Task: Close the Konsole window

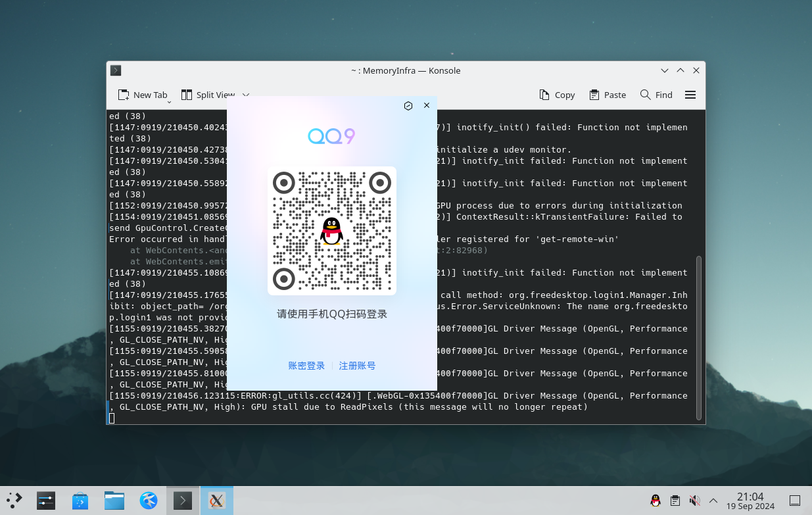Action: pos(696,70)
